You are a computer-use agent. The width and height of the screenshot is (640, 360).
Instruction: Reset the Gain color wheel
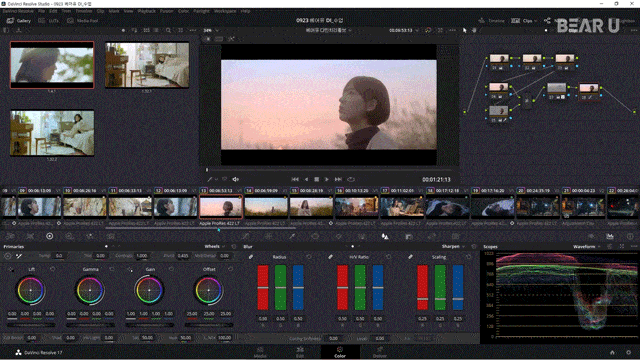[171, 269]
